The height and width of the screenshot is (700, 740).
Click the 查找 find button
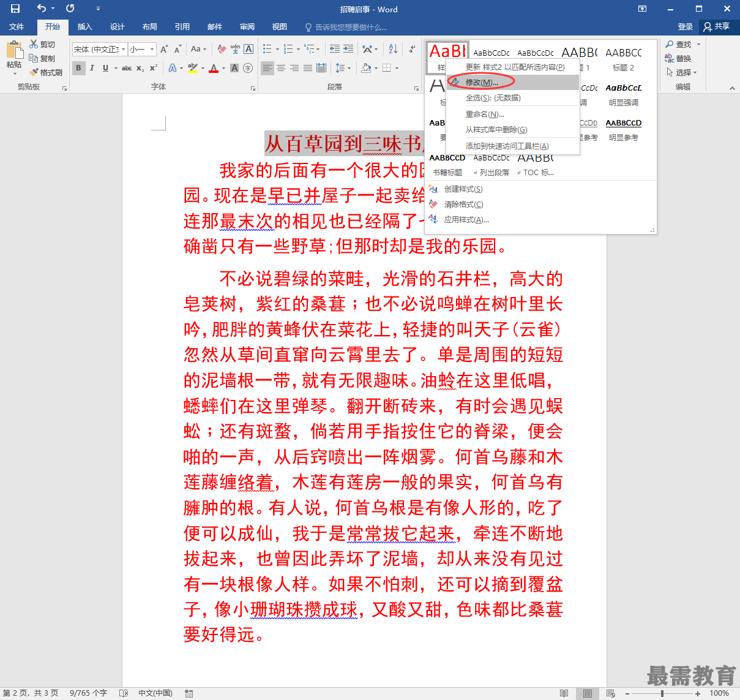pyautogui.click(x=678, y=44)
